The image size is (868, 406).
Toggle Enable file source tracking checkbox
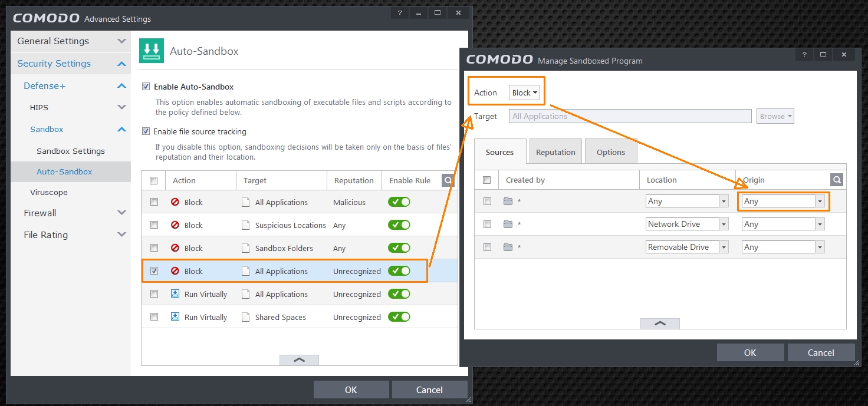click(x=146, y=131)
